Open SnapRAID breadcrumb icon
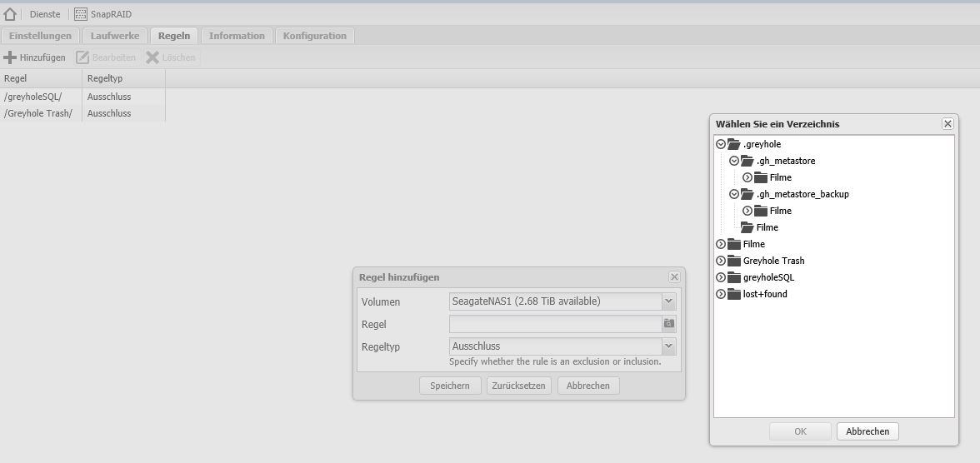Screen dimensions: 980x463 point(81,14)
